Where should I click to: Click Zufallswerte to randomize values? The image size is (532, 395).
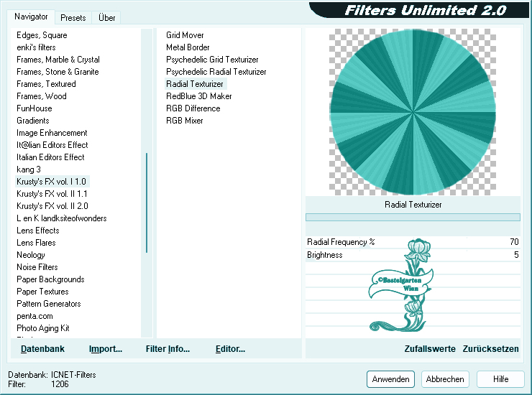tap(430, 349)
